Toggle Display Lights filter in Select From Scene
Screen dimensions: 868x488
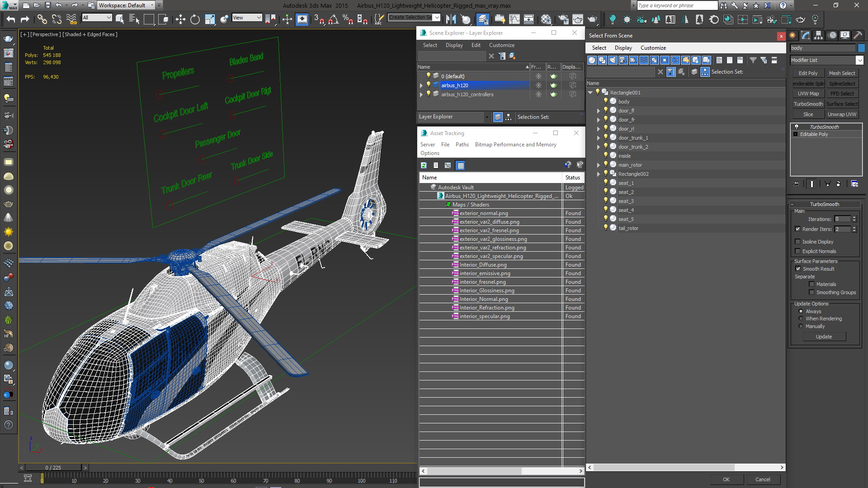pos(613,60)
